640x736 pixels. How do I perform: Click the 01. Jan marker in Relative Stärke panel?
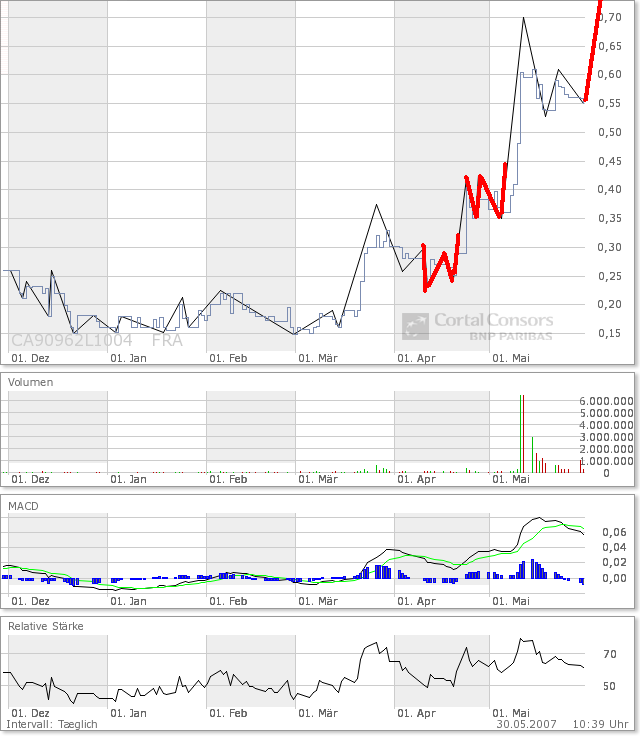(x=128, y=713)
